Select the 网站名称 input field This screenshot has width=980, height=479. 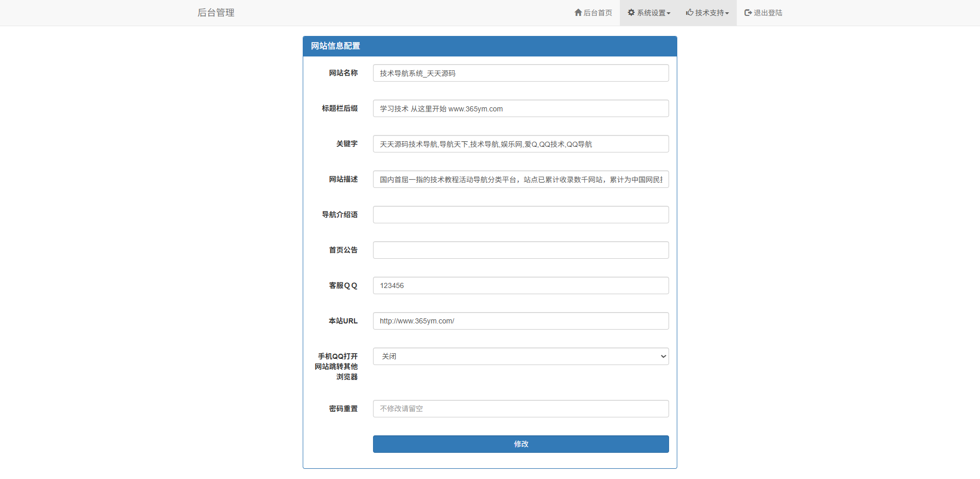[x=520, y=73]
